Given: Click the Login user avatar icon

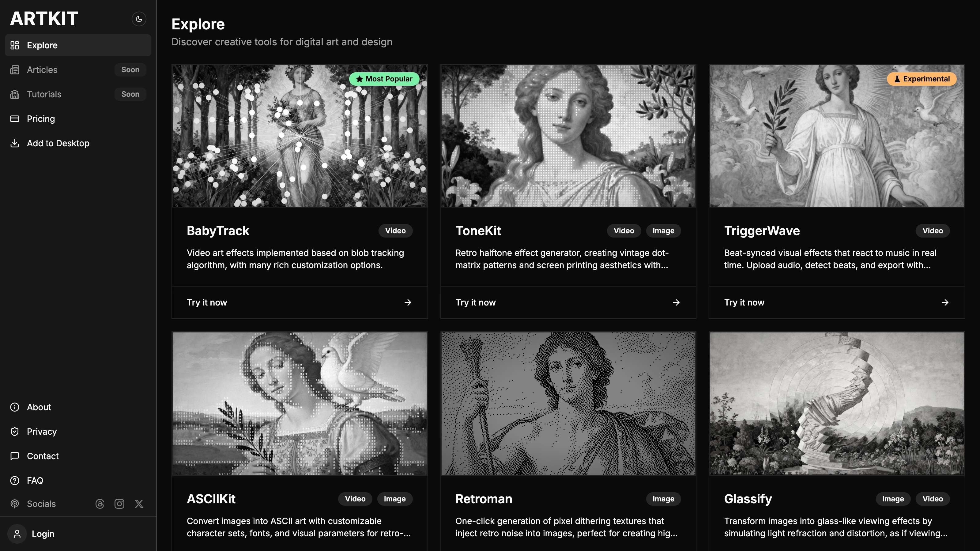Looking at the screenshot, I should [x=17, y=534].
